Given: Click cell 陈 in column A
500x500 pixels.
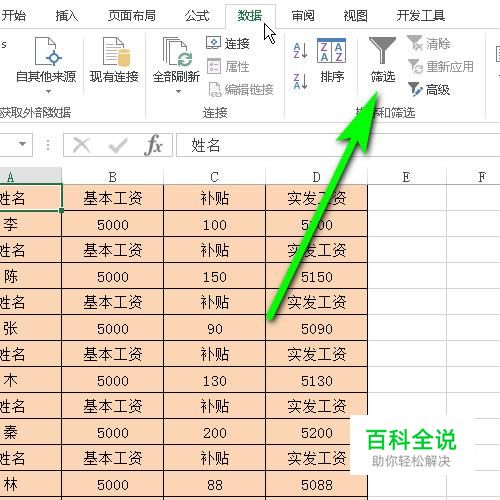Looking at the screenshot, I should click(x=31, y=276).
